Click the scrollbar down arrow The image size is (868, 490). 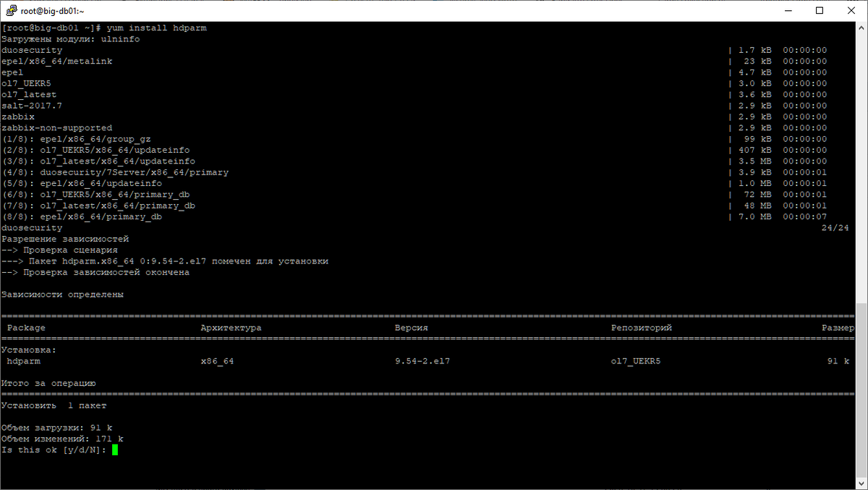coord(861,483)
